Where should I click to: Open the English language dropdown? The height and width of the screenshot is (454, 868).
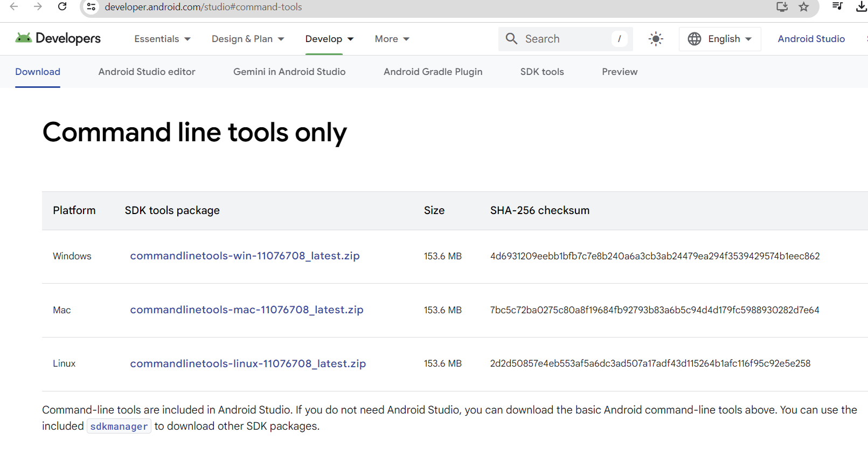[720, 39]
